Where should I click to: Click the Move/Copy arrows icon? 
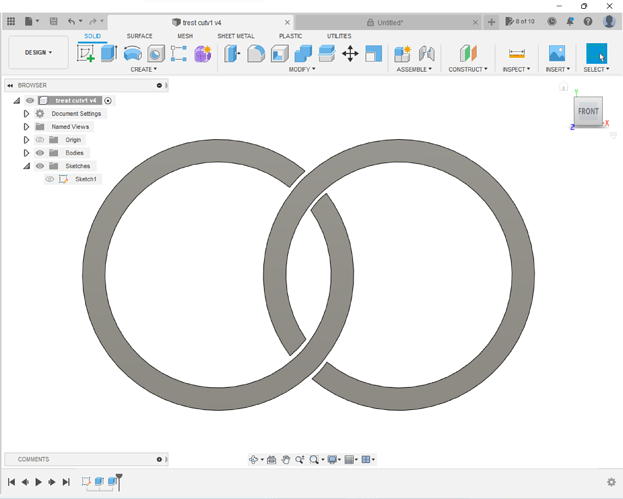[350, 54]
